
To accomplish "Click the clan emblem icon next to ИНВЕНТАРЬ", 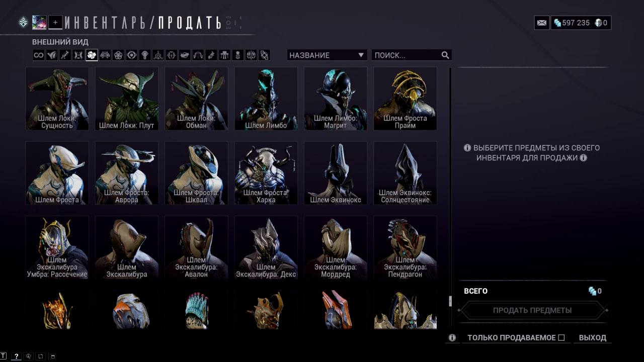I will (x=23, y=22).
